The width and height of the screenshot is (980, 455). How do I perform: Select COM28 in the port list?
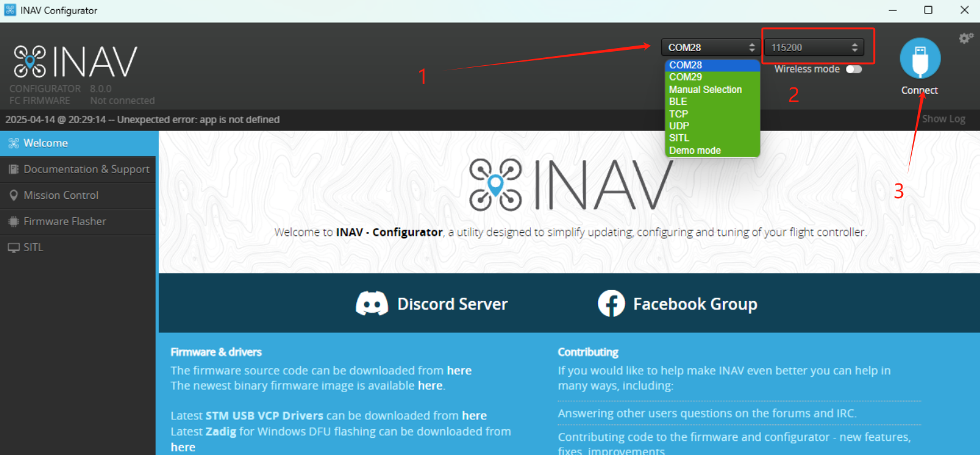712,65
